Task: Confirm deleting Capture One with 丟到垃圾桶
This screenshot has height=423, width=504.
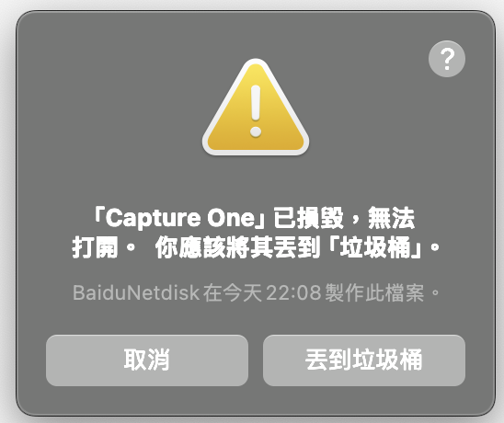Action: 364,360
